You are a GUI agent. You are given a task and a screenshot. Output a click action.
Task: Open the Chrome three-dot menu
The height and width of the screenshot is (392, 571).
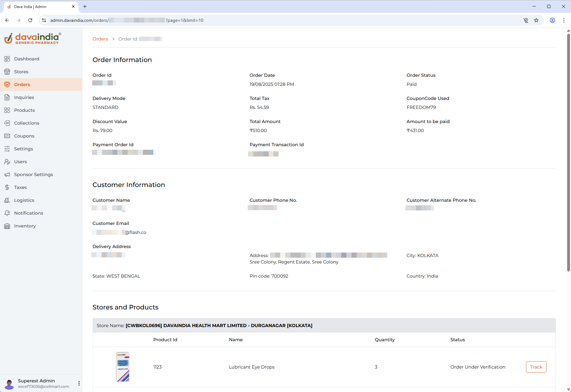point(564,20)
